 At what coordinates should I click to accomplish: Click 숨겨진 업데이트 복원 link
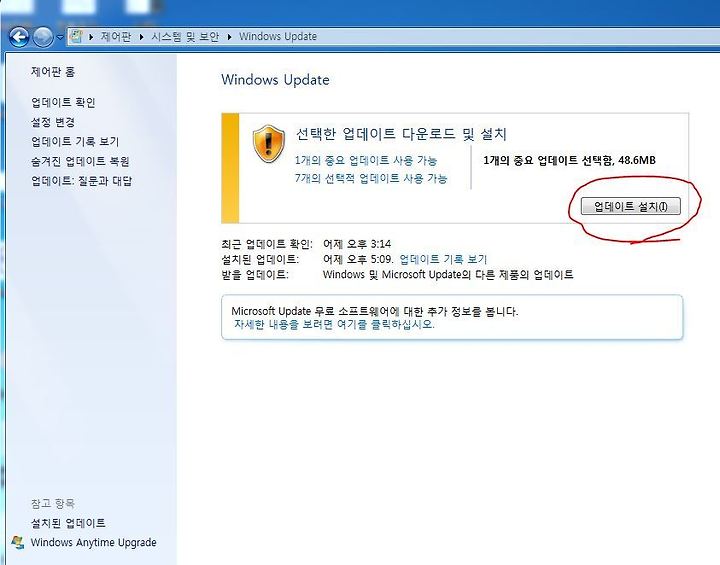[80, 161]
